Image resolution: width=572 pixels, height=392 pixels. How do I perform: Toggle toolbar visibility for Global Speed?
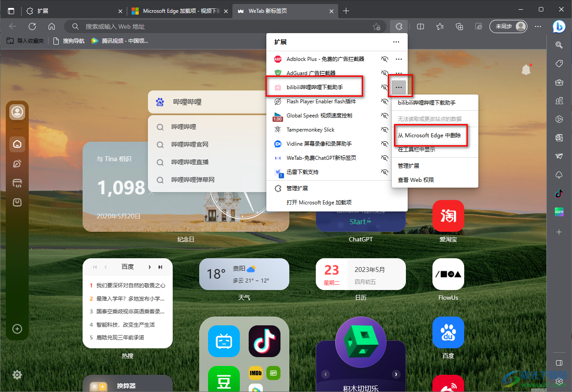[x=385, y=116]
